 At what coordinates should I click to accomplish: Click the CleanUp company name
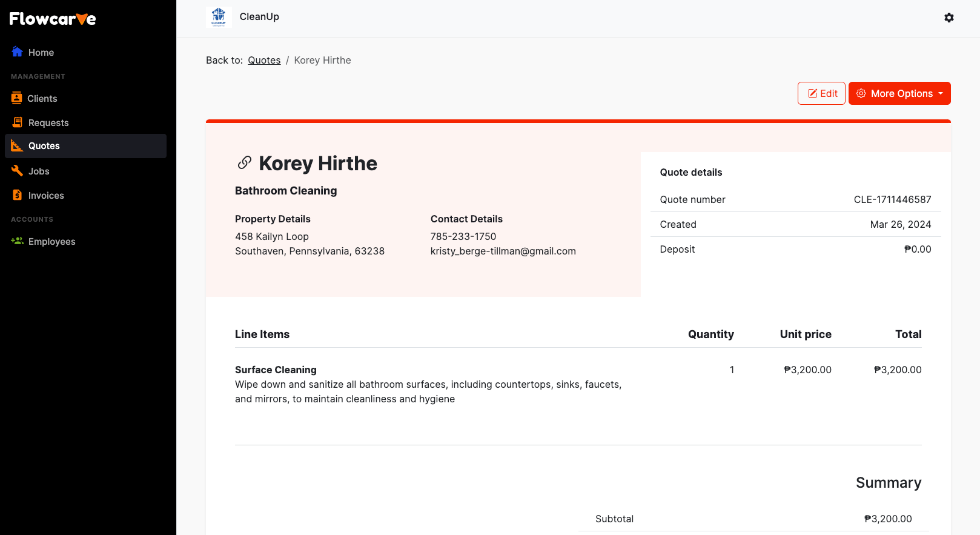(259, 16)
